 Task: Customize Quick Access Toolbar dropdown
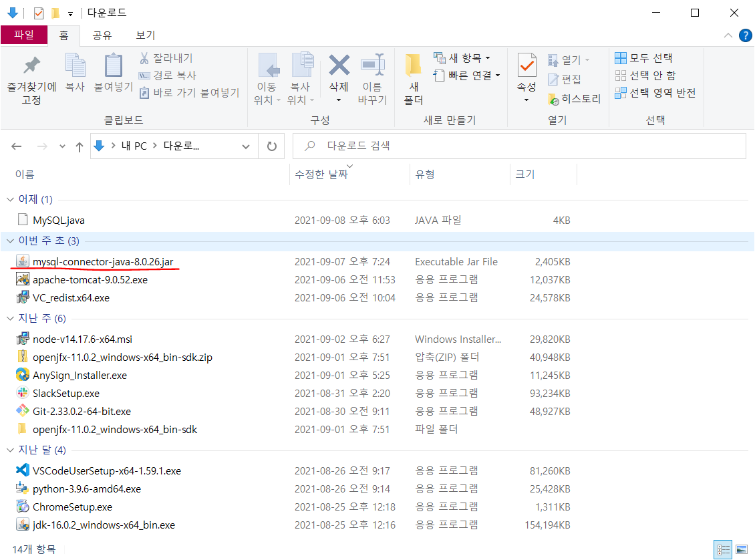(70, 13)
